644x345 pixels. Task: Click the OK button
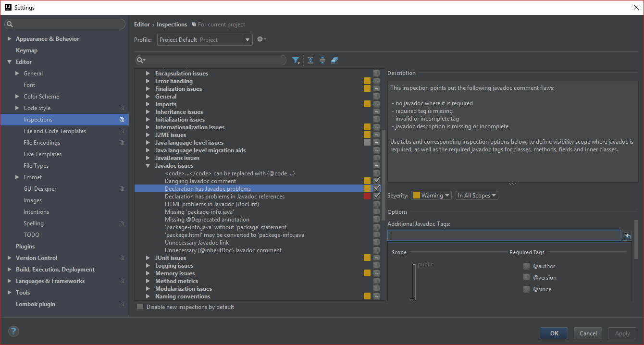(554, 333)
